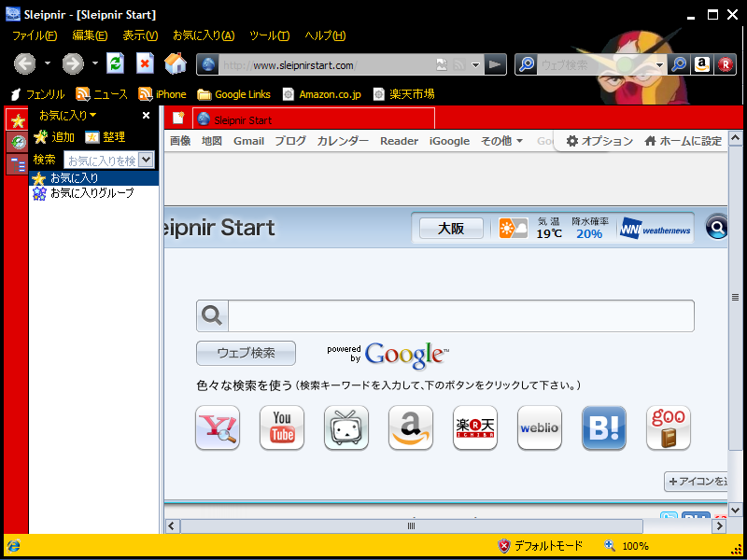Click the Niconico TV search icon
This screenshot has width=747, height=560.
[x=346, y=427]
